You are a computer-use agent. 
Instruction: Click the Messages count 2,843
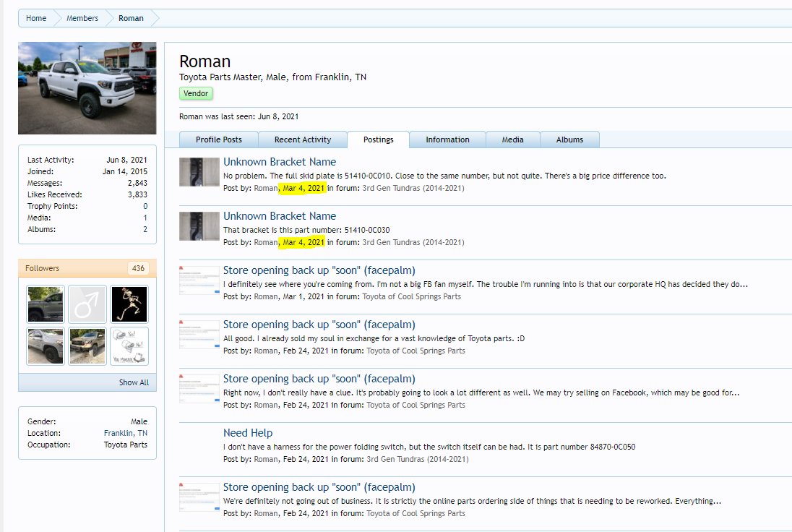coord(137,183)
